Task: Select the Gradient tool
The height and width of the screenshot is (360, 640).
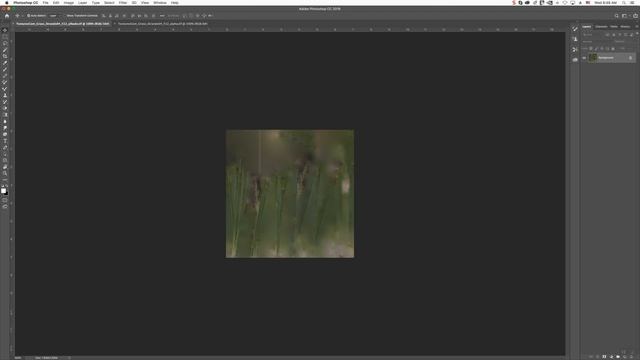Action: coord(5,115)
